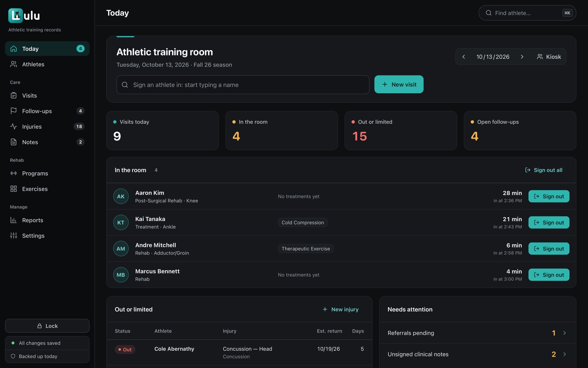Image resolution: width=588 pixels, height=368 pixels.
Task: Click the Today home icon
Action: [14, 49]
